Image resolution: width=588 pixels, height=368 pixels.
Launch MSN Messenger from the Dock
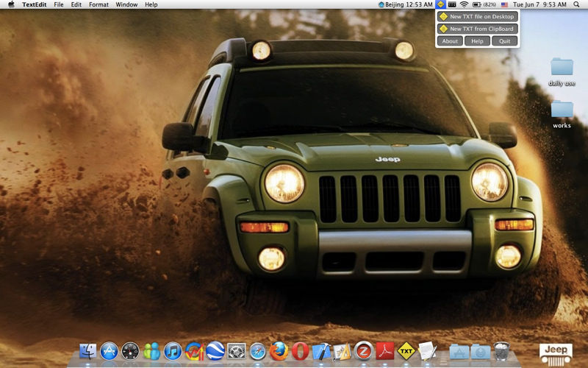[151, 352]
